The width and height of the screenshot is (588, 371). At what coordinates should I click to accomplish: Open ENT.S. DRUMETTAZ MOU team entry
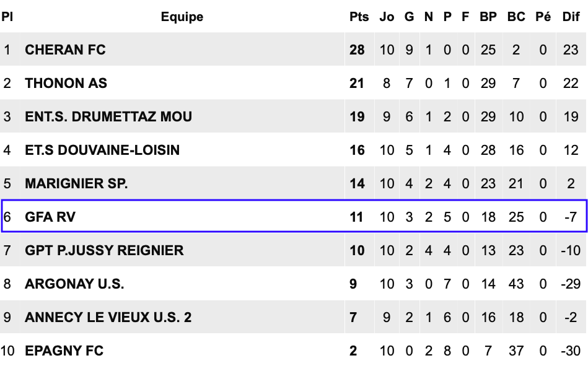click(x=108, y=116)
